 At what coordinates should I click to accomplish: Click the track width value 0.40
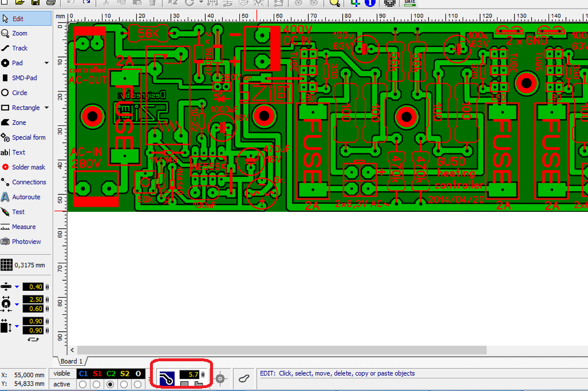[x=33, y=287]
